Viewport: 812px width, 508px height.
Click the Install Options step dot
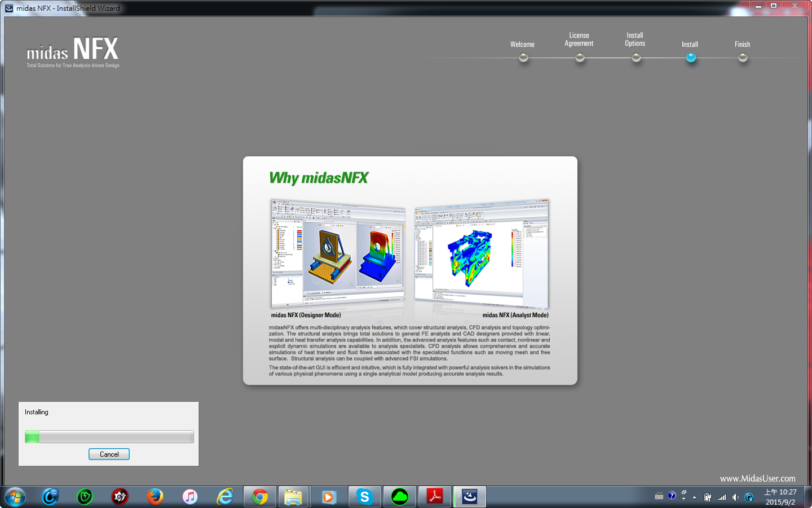coord(636,58)
